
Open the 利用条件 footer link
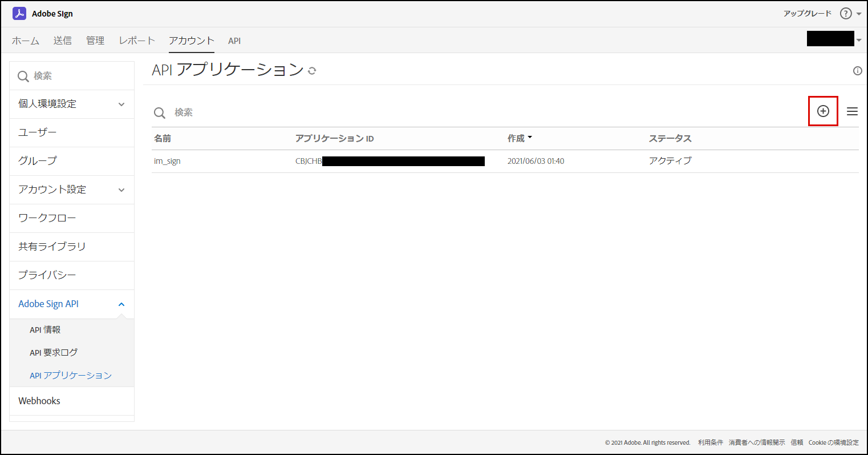coord(711,442)
